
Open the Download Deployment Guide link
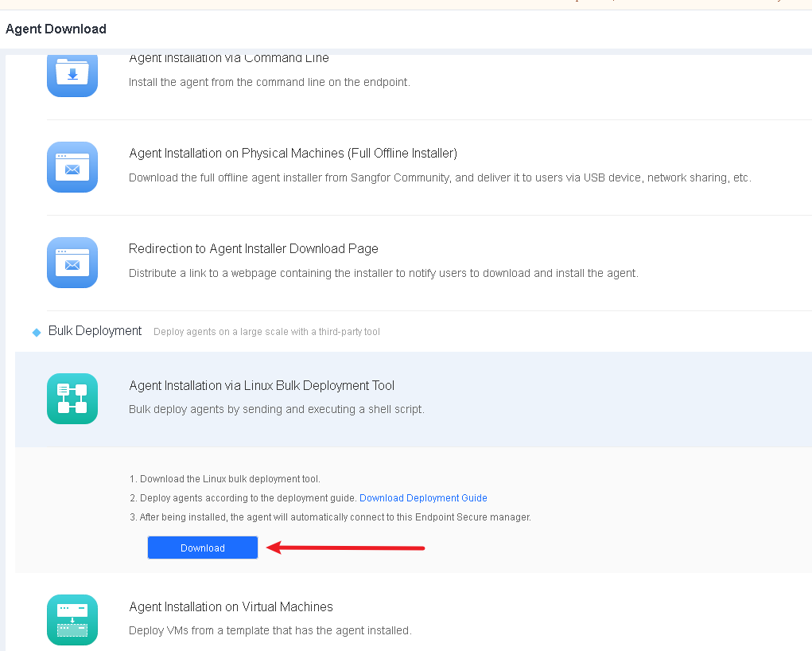click(x=423, y=498)
